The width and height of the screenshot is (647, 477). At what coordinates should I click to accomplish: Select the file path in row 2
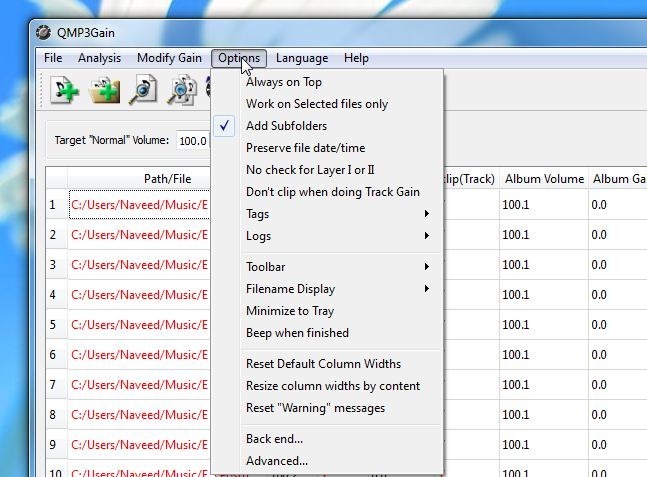coord(139,235)
